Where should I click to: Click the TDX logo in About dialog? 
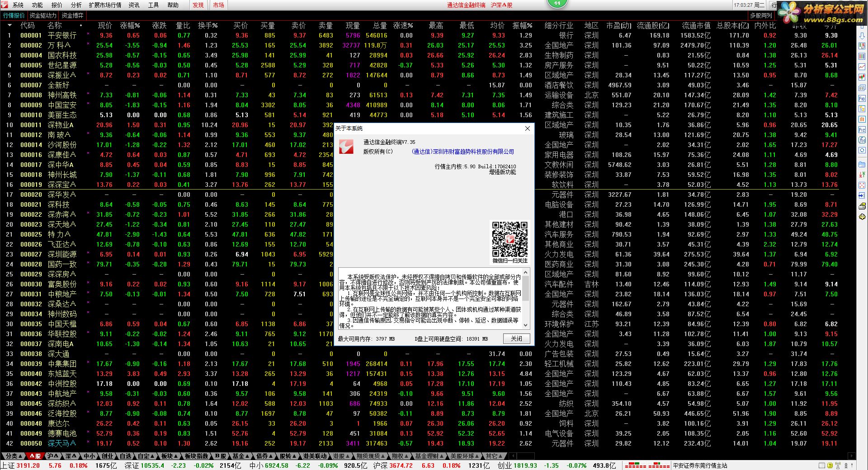tap(347, 147)
